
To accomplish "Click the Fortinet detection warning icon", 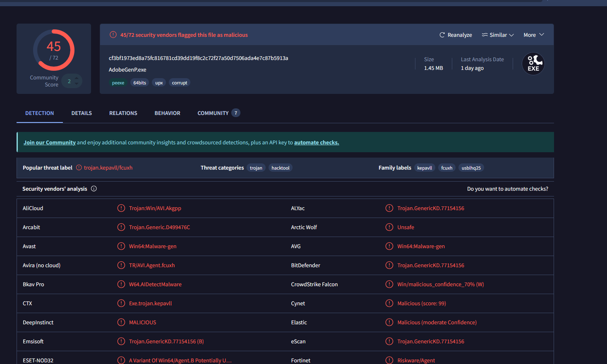I will pos(389,360).
